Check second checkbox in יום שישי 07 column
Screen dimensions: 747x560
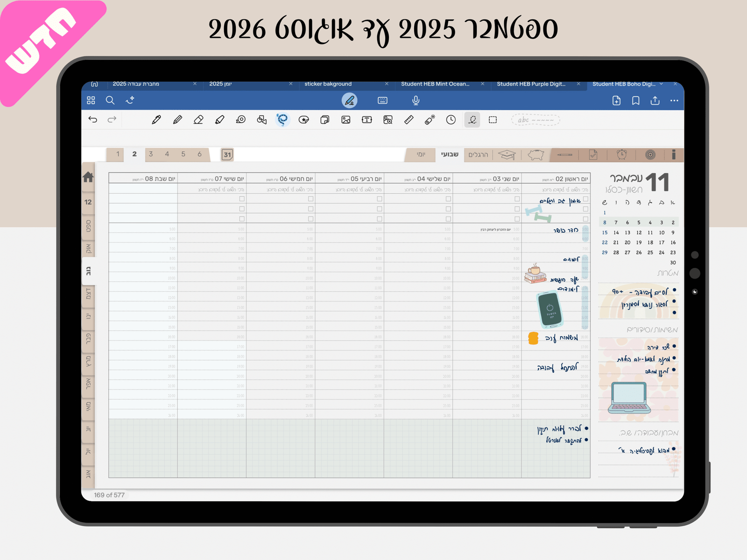242,209
